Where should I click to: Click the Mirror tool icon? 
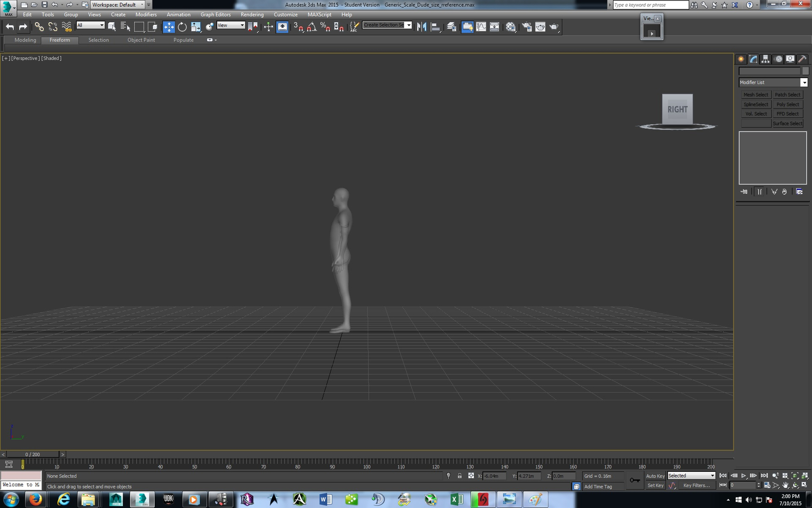[x=422, y=27]
